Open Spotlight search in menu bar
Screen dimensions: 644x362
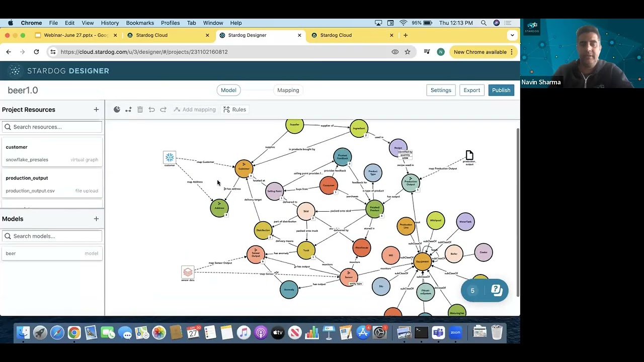pyautogui.click(x=484, y=23)
